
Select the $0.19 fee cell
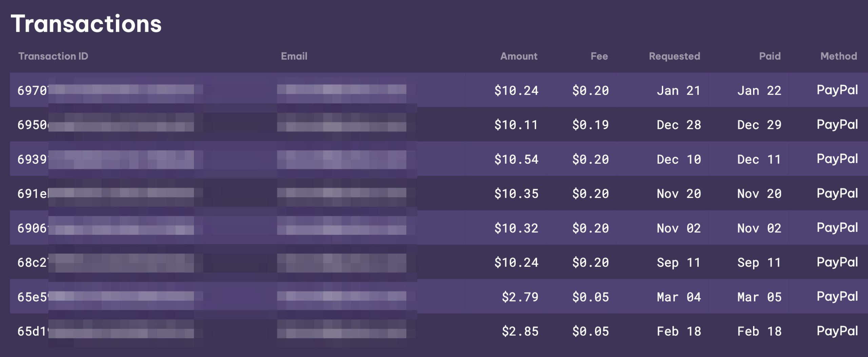590,125
